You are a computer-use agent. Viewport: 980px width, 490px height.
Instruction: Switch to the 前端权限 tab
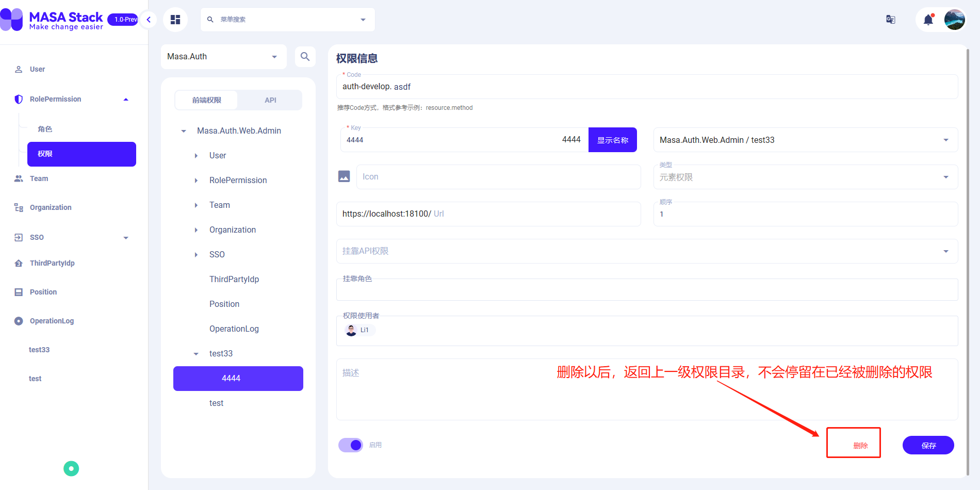pos(206,100)
